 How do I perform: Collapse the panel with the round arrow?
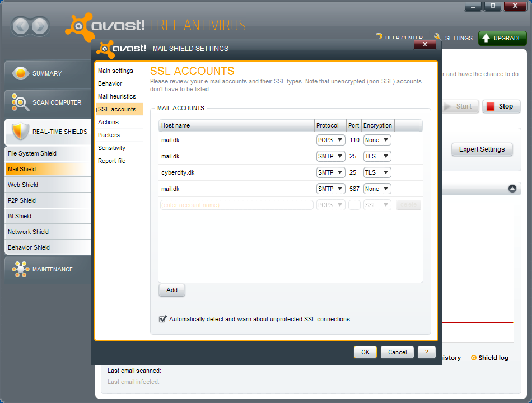pyautogui.click(x=512, y=189)
